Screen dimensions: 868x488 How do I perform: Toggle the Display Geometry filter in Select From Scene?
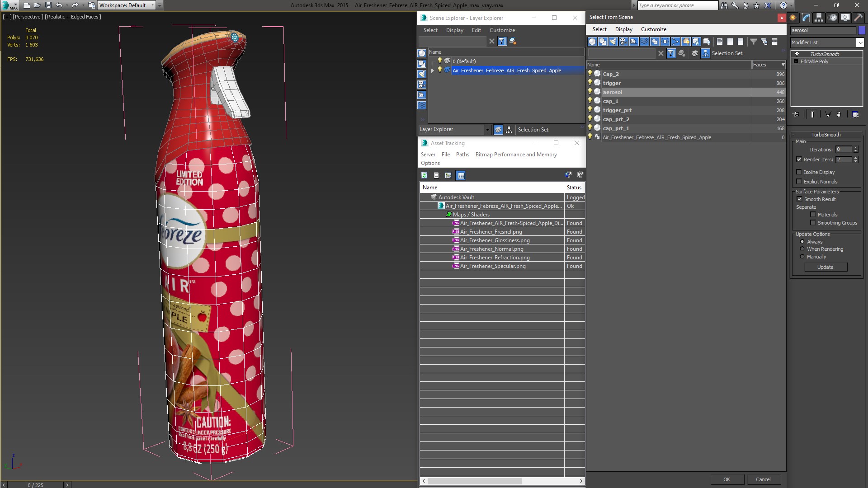pos(592,42)
